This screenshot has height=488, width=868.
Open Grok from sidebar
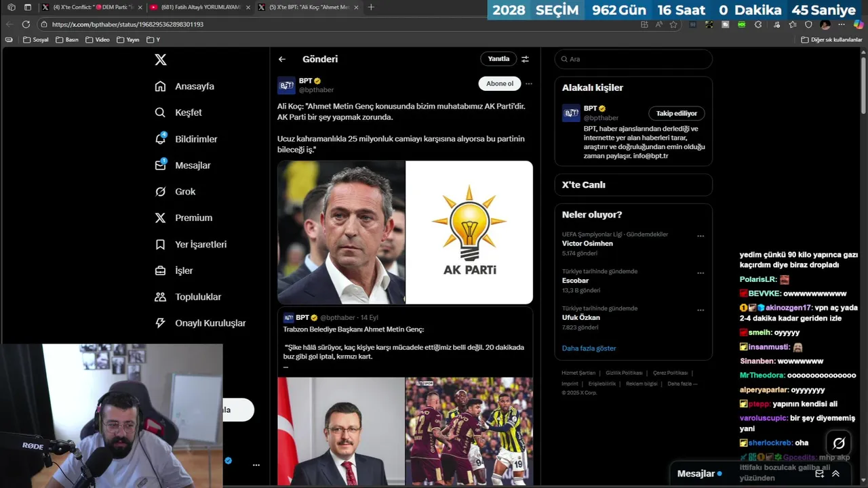[x=175, y=192]
